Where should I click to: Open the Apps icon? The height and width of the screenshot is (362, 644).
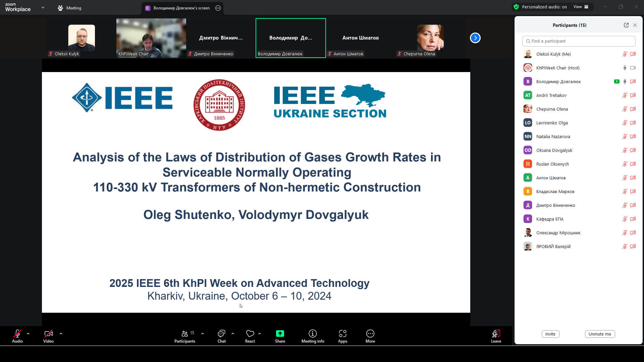pos(342,334)
